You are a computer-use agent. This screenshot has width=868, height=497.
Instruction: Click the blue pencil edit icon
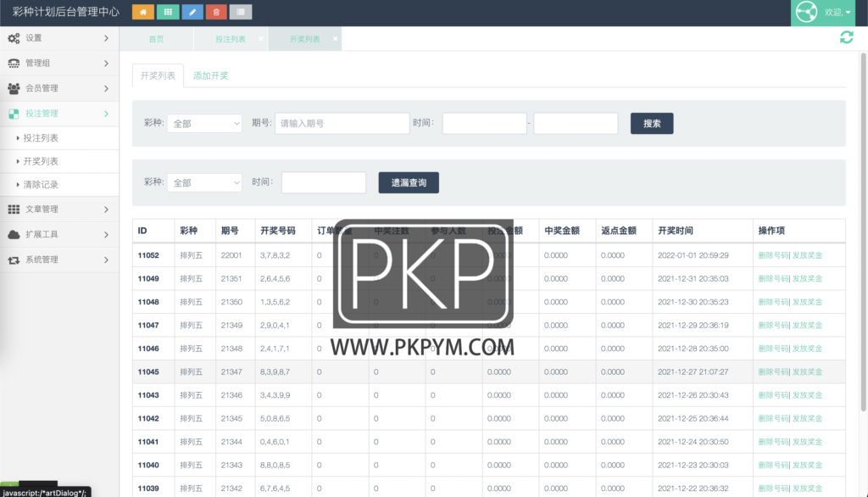click(192, 12)
